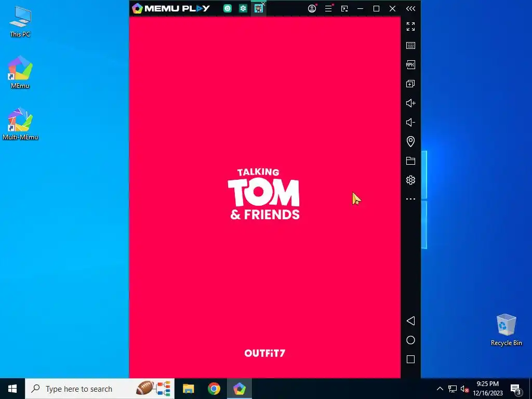Open MEmu settings gear in sidebar
532x399 pixels.
[410, 180]
